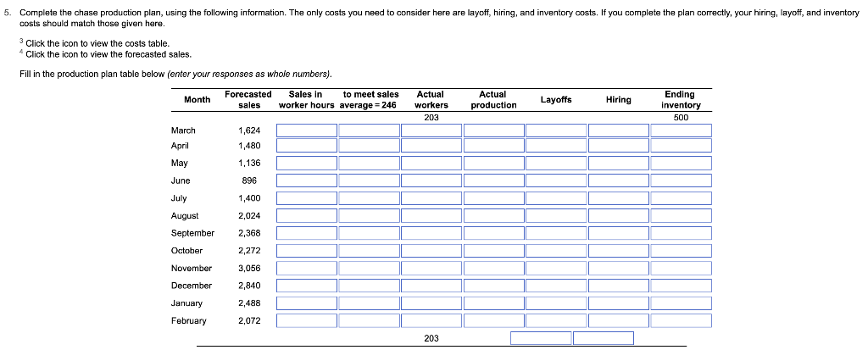Screen dimensions: 868x361
Task: Select the total Layoffs field
Action: coord(541,338)
